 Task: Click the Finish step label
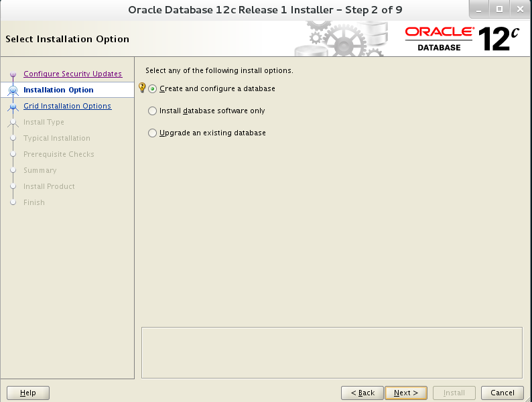tap(34, 202)
